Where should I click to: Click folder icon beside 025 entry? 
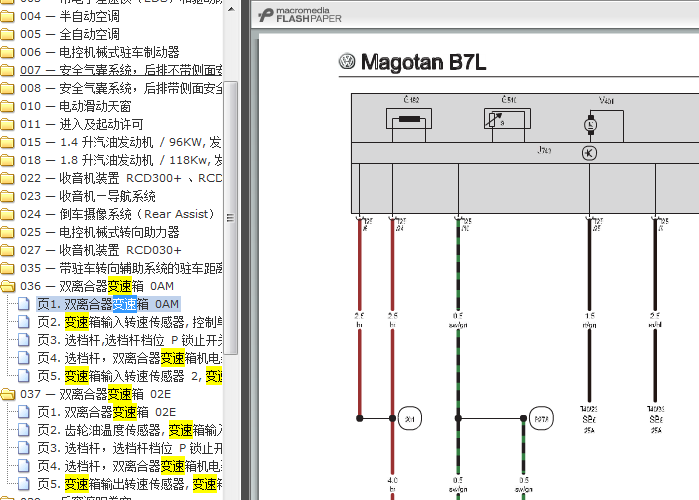(7, 233)
